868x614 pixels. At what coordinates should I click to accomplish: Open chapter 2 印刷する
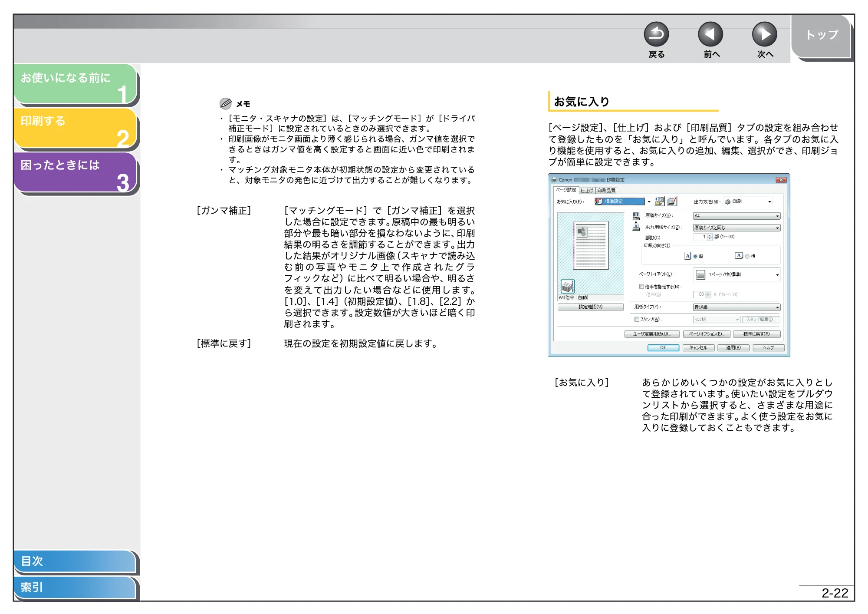coord(75,128)
